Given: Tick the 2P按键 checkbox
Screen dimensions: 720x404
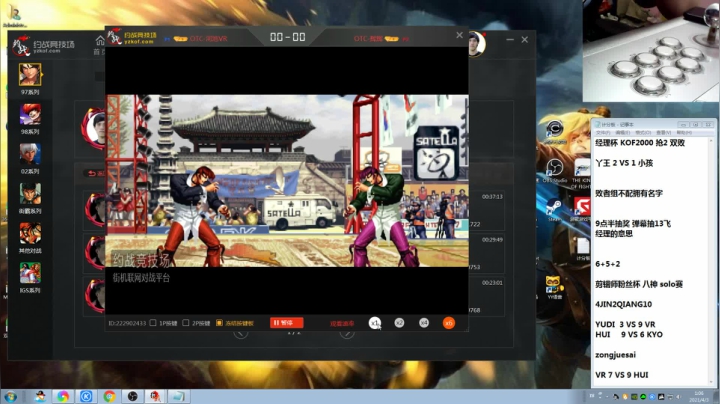Looking at the screenshot, I should click(x=186, y=323).
